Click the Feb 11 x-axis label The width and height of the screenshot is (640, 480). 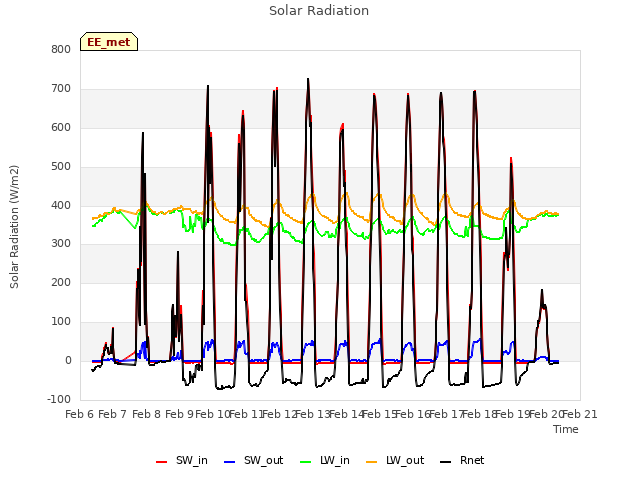pos(246,415)
